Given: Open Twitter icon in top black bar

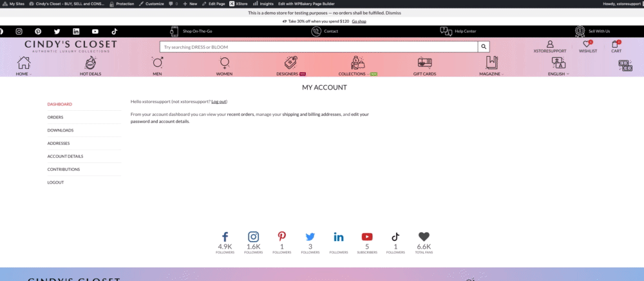Looking at the screenshot, I should (57, 31).
